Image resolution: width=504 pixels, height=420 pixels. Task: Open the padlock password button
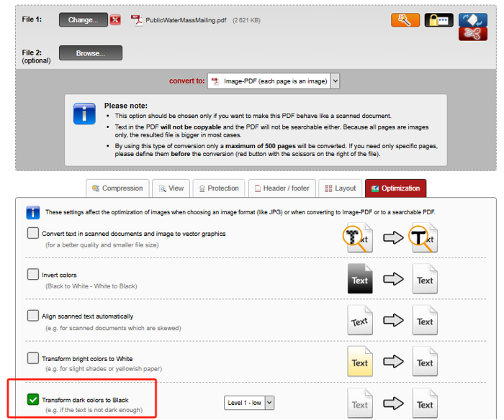click(438, 20)
